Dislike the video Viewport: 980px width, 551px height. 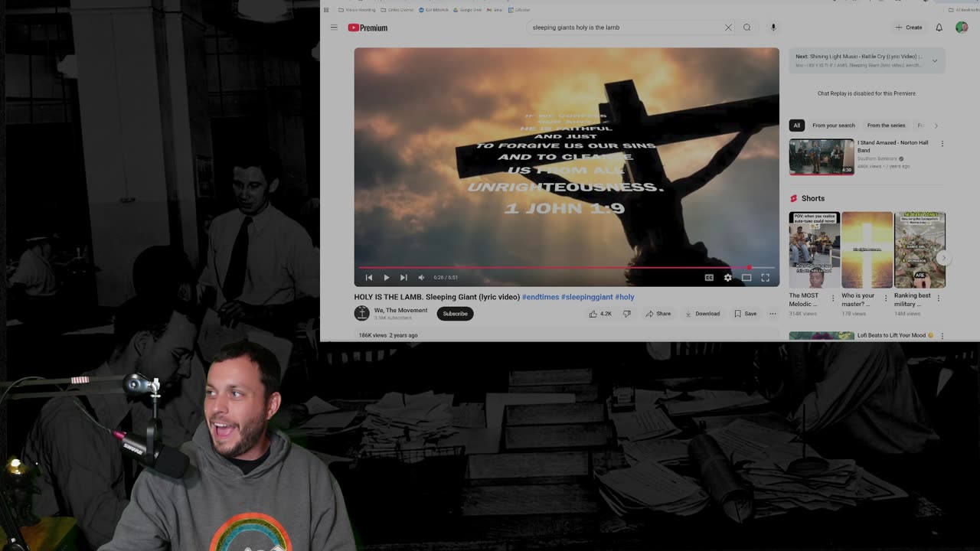tap(626, 314)
